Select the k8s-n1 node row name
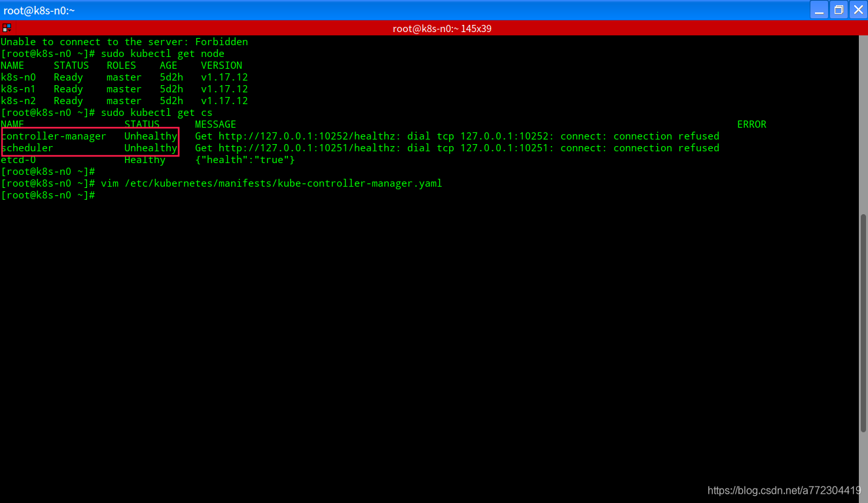Image resolution: width=868 pixels, height=503 pixels. pyautogui.click(x=18, y=89)
